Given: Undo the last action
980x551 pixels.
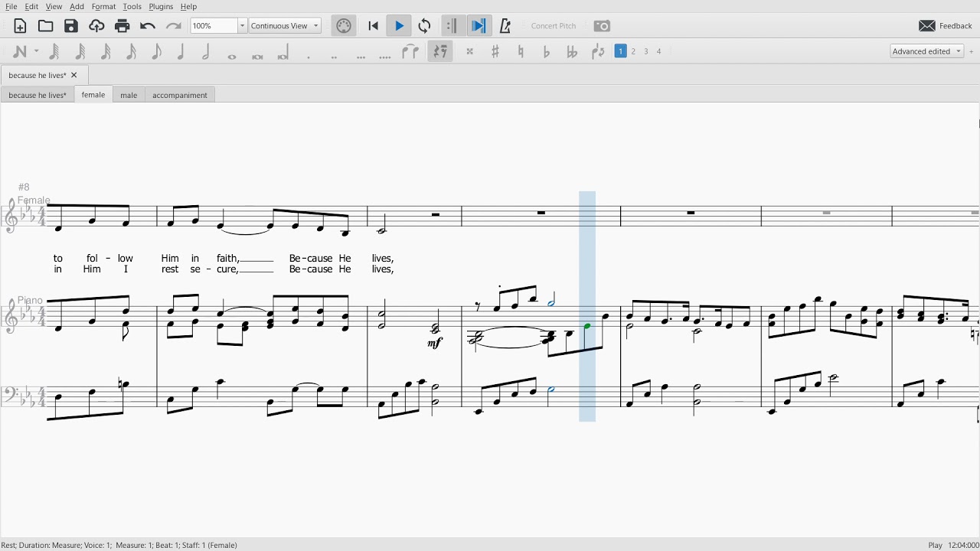Looking at the screenshot, I should pos(148,26).
